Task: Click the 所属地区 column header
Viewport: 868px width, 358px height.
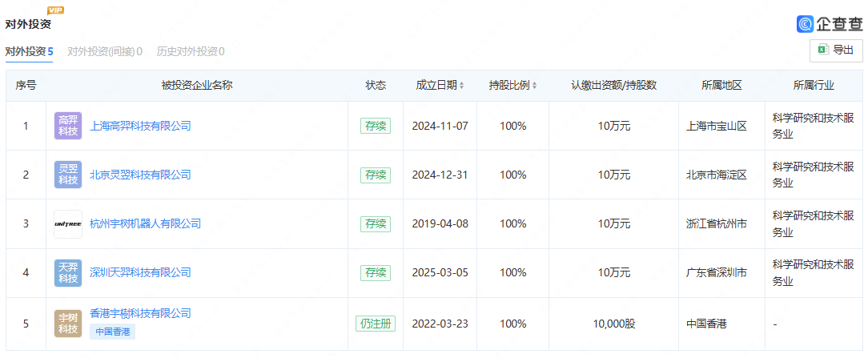Action: pos(721,86)
